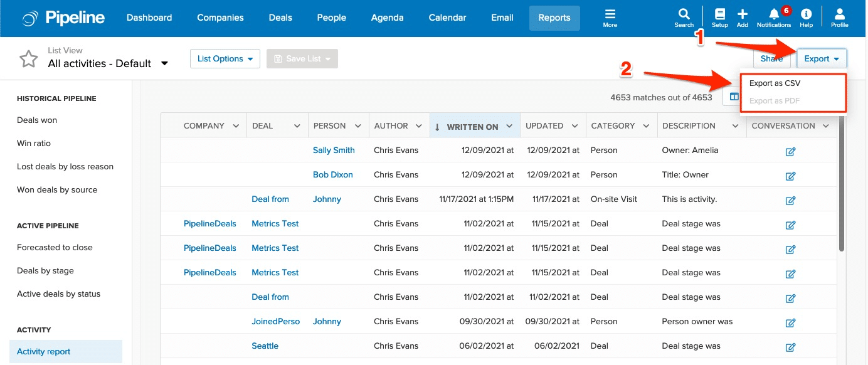Select Activity report in sidebar
Image resolution: width=868 pixels, height=365 pixels.
coord(66,352)
